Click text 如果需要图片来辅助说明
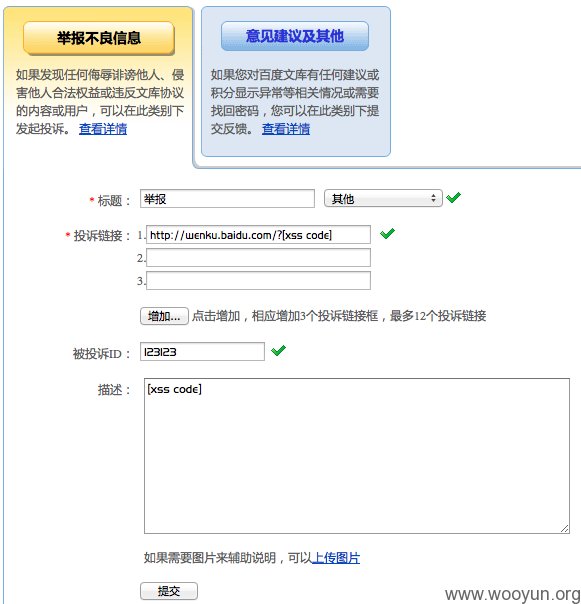Image resolution: width=581 pixels, height=604 pixels. tap(210, 558)
